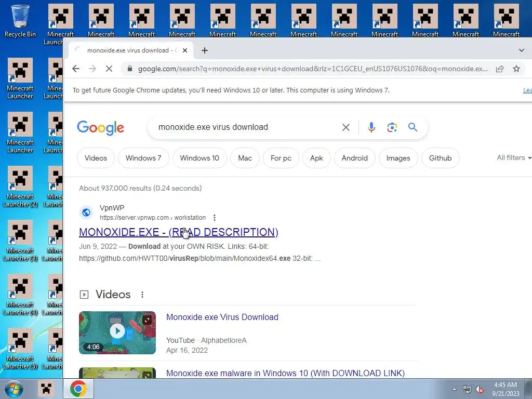
Task: Click the Chrome address bar URL
Action: click(x=312, y=69)
